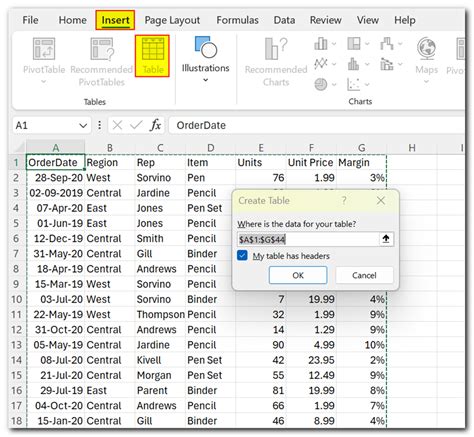The width and height of the screenshot is (474, 437).
Task: Switch to the Formulas tab
Action: [x=237, y=20]
